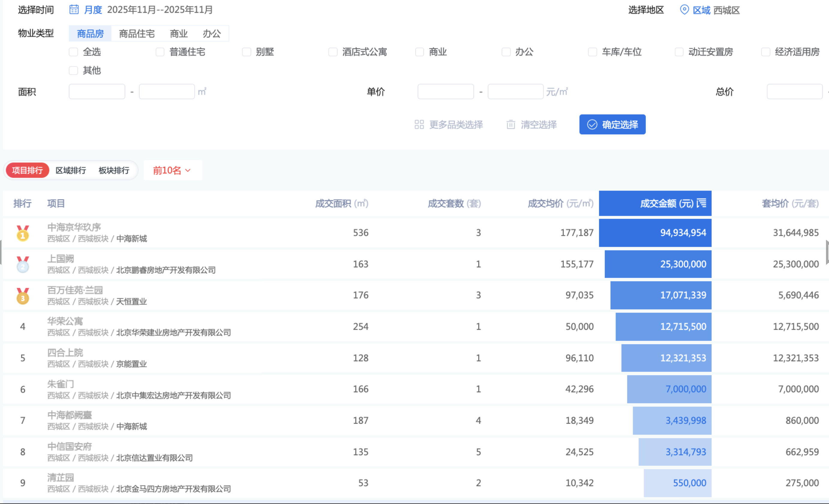829x504 pixels.
Task: Click the silver rank 2 medal icon
Action: pyautogui.click(x=23, y=264)
